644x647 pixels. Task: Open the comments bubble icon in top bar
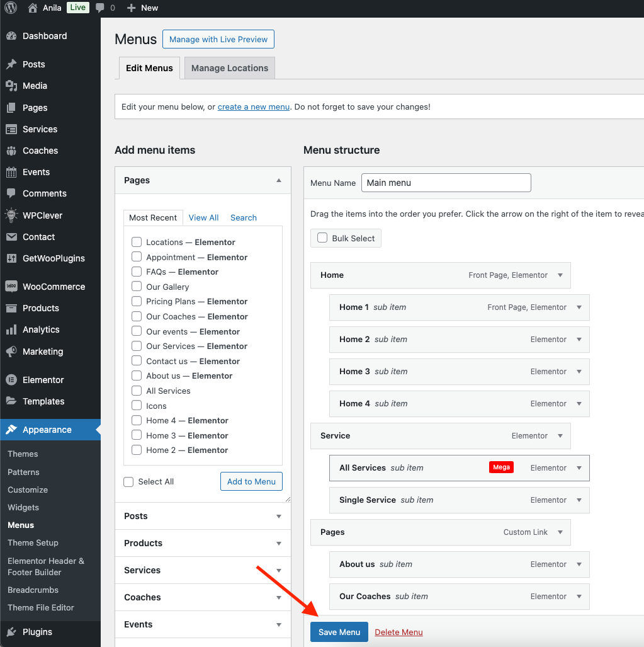(101, 8)
